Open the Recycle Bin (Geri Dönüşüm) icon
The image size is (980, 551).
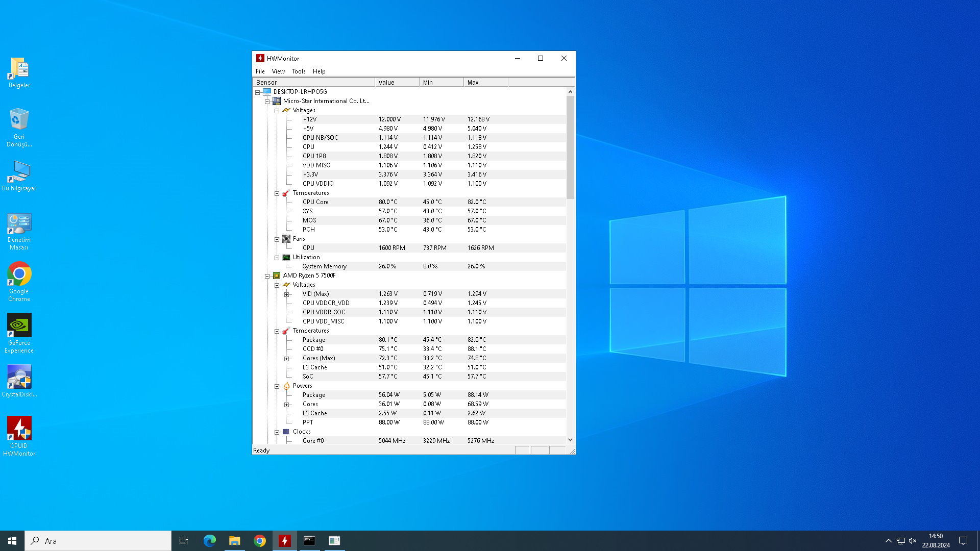[x=19, y=128]
